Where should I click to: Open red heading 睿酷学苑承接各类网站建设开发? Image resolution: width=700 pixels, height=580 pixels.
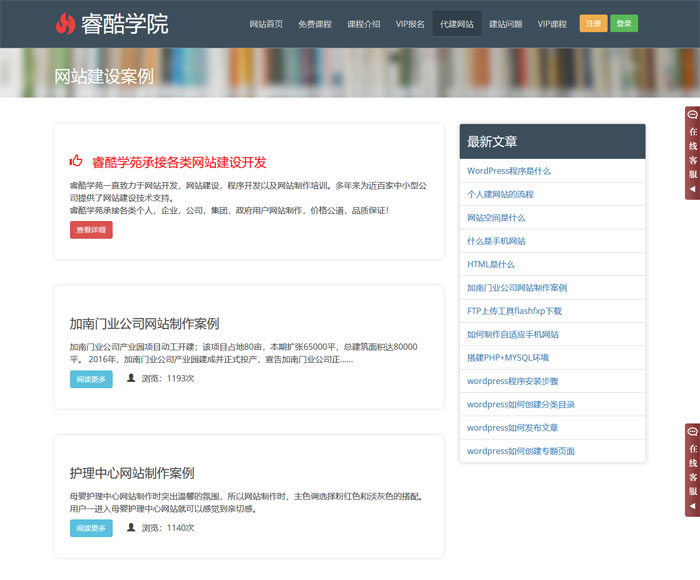179,162
